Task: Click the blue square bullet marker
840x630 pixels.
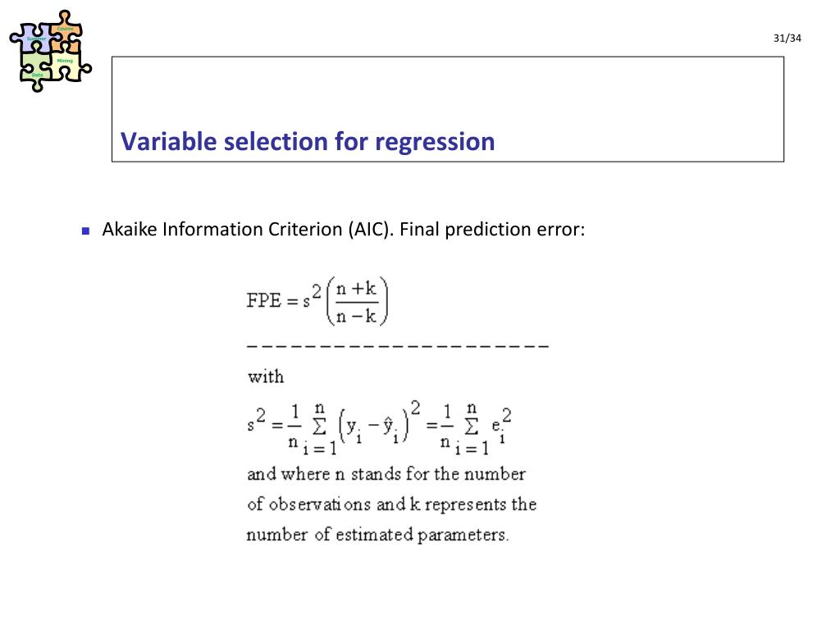Action: [x=85, y=231]
